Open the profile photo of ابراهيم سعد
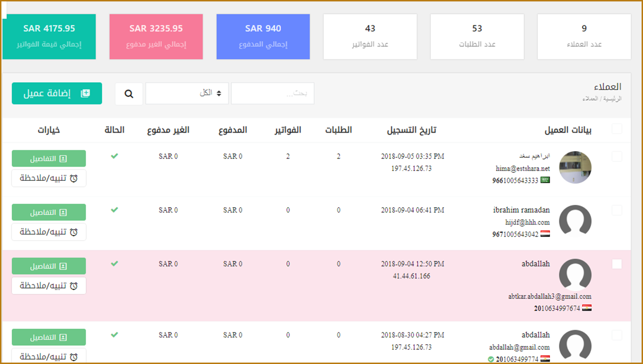The height and width of the screenshot is (364, 643). [575, 167]
